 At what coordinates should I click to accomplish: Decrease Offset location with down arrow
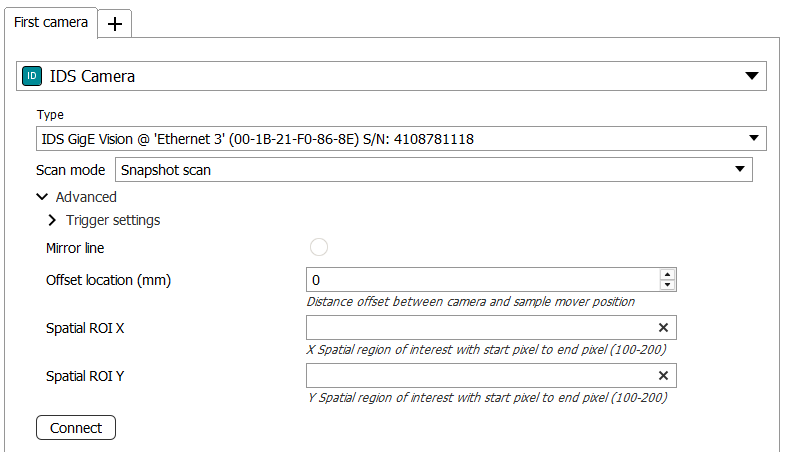coord(668,285)
